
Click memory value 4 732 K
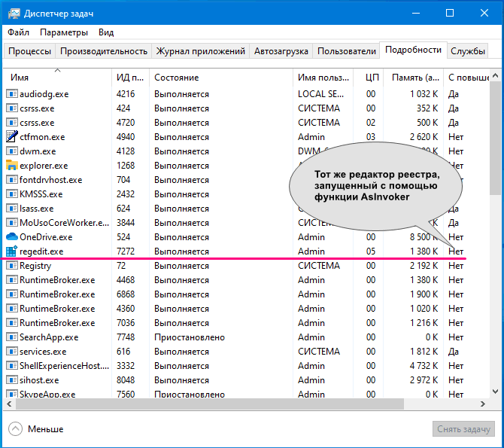point(424,366)
